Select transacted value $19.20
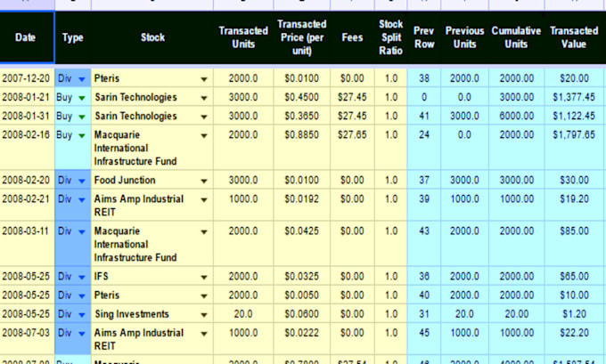Image resolution: width=606 pixels, height=364 pixels. 574,206
